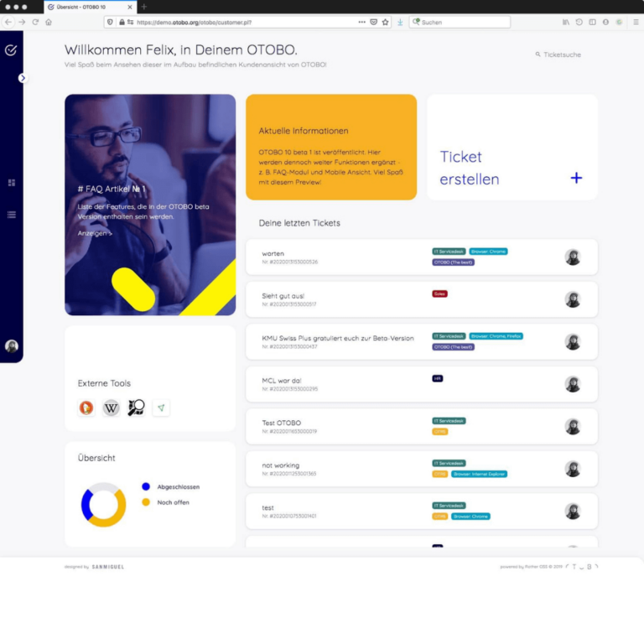The height and width of the screenshot is (644, 644).
Task: Click the Noch offen yellow legend dot
Action: 146,502
